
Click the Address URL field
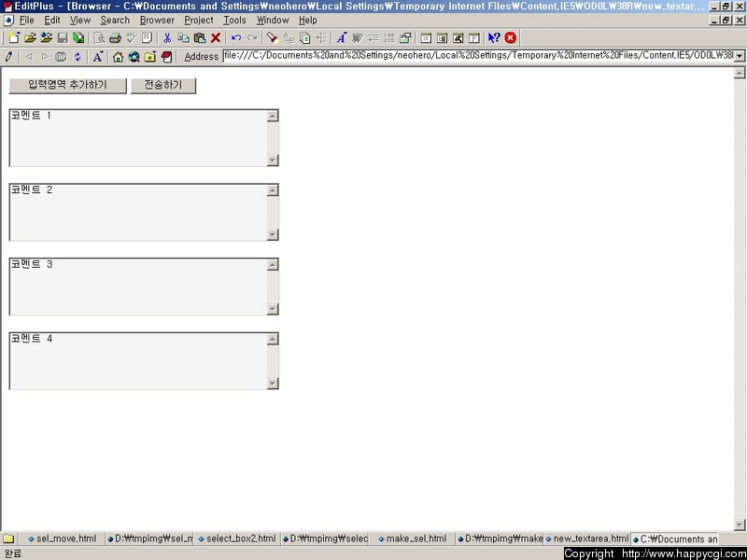coord(478,56)
